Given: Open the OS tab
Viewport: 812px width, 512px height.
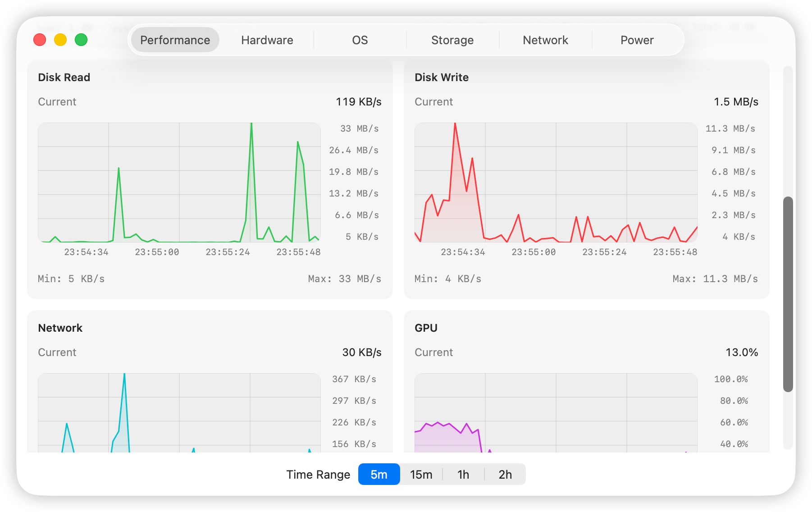Looking at the screenshot, I should click(360, 40).
